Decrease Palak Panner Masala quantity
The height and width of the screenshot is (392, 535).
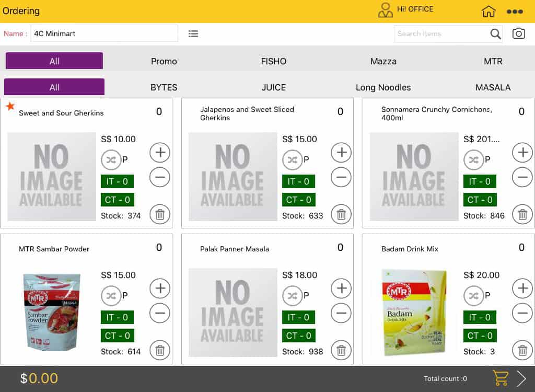(x=341, y=313)
